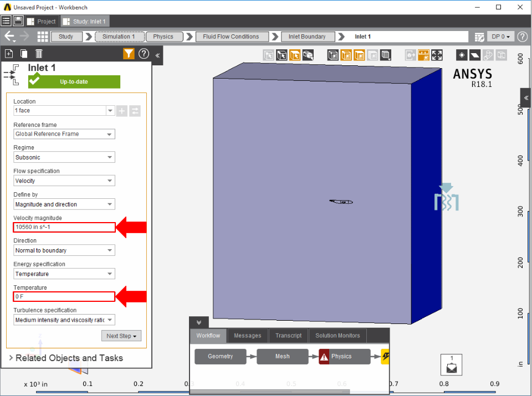Image resolution: width=532 pixels, height=396 pixels.
Task: Open the Transcript tab
Action: [288, 335]
